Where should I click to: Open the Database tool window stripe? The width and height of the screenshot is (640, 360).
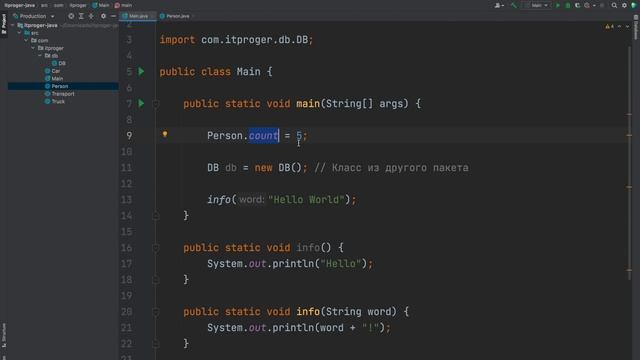point(636,27)
